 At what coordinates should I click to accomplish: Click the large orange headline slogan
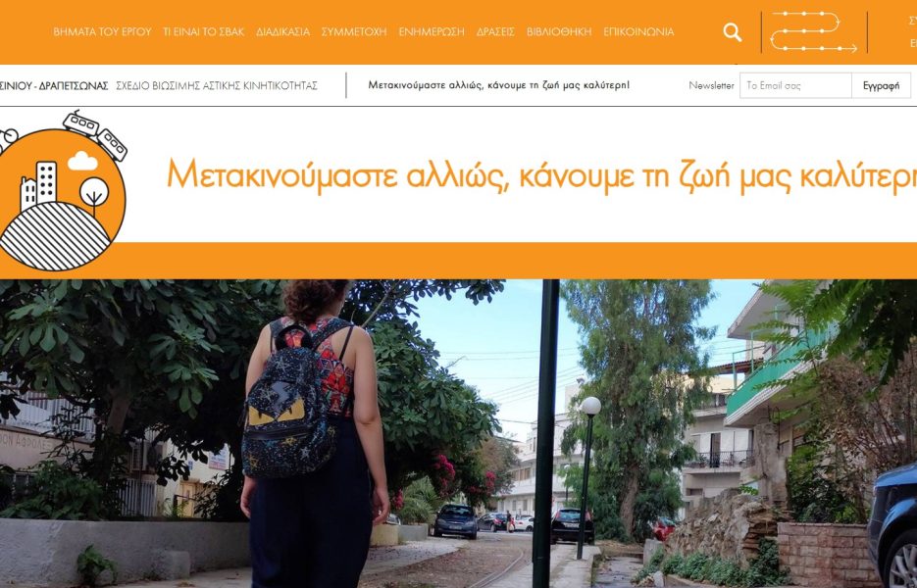(x=541, y=175)
